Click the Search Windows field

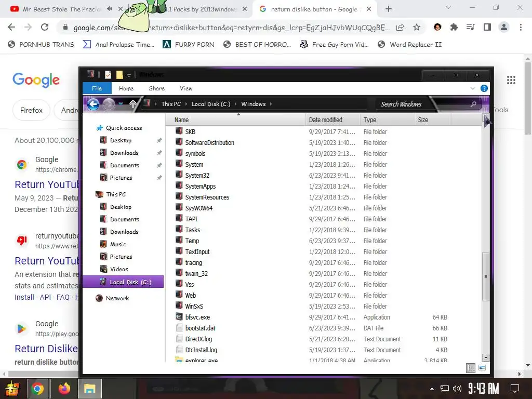click(x=428, y=104)
